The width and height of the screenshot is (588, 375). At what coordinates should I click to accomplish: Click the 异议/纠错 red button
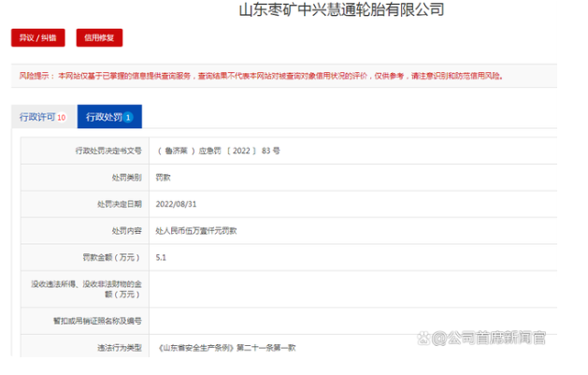pos(38,37)
